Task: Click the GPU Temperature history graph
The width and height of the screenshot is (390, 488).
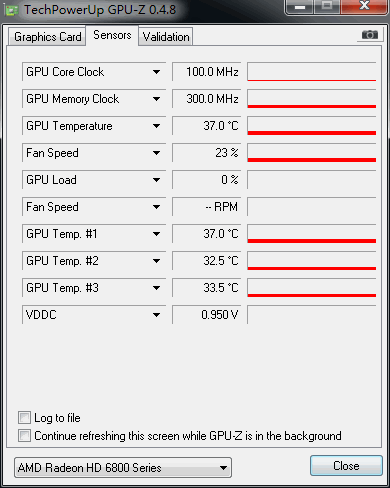Action: pos(312,126)
